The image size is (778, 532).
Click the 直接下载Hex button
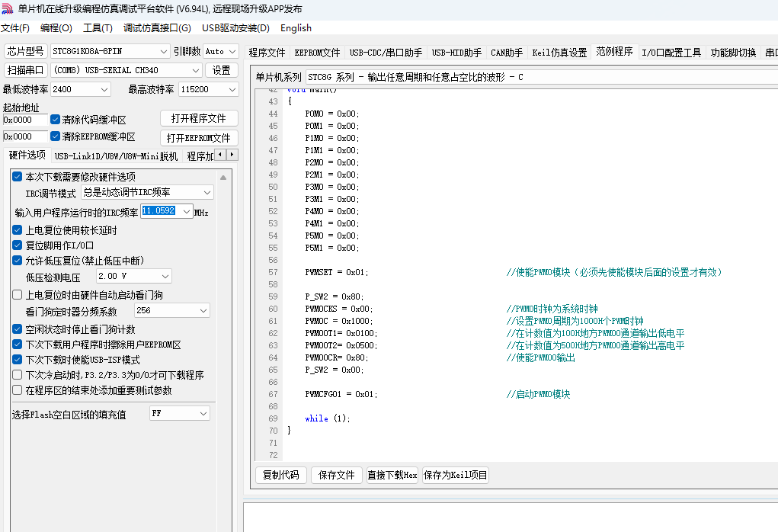pyautogui.click(x=392, y=475)
